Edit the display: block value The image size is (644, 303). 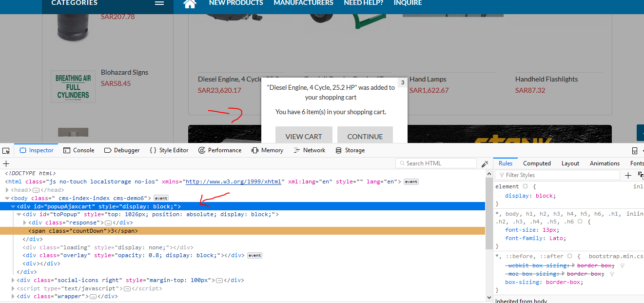pos(544,196)
